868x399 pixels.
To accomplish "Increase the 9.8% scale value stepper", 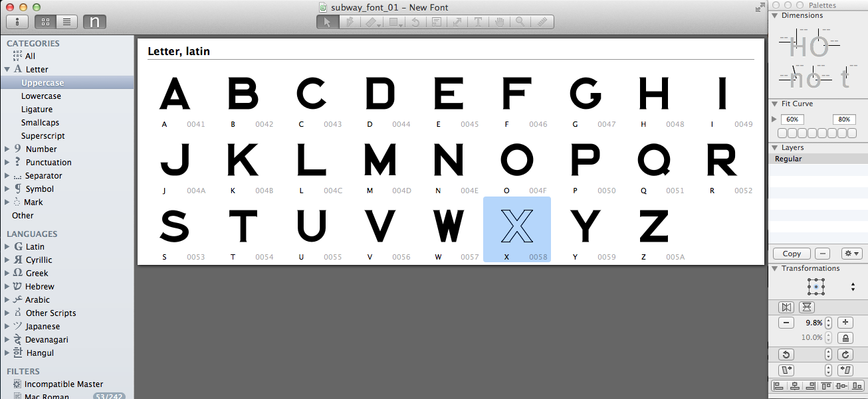I will click(x=828, y=319).
